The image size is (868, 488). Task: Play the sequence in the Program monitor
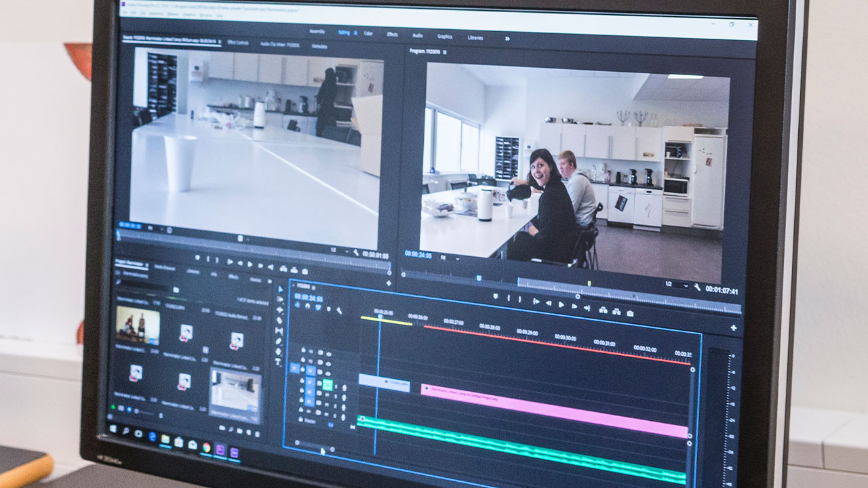click(x=561, y=304)
